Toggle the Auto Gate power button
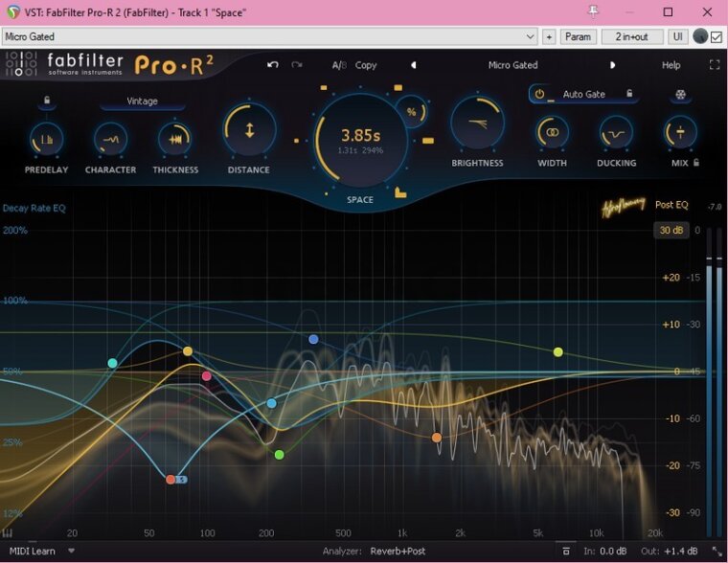Screen dimensions: 728x563 tap(539, 95)
